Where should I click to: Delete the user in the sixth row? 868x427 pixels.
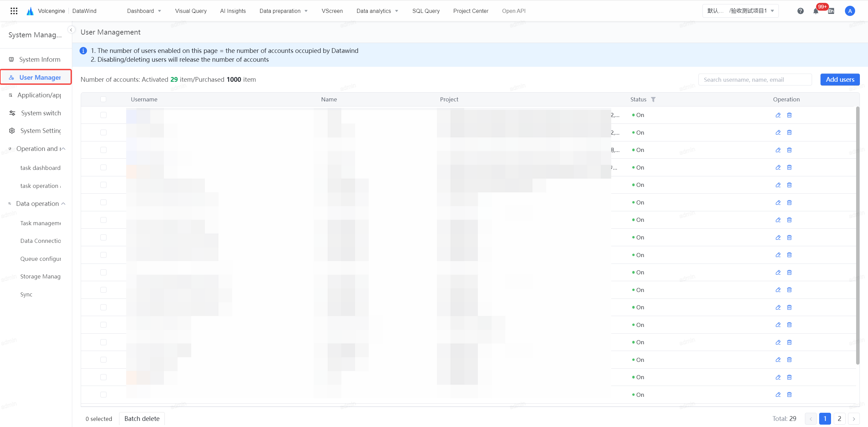789,202
